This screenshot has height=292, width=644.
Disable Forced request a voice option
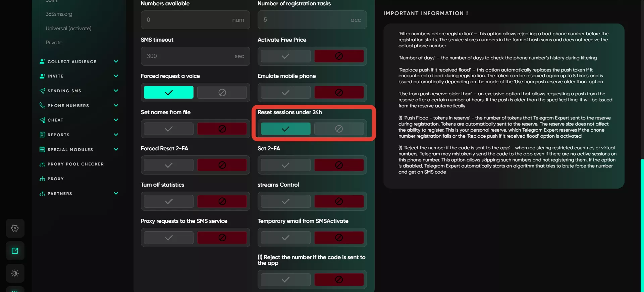click(x=222, y=92)
